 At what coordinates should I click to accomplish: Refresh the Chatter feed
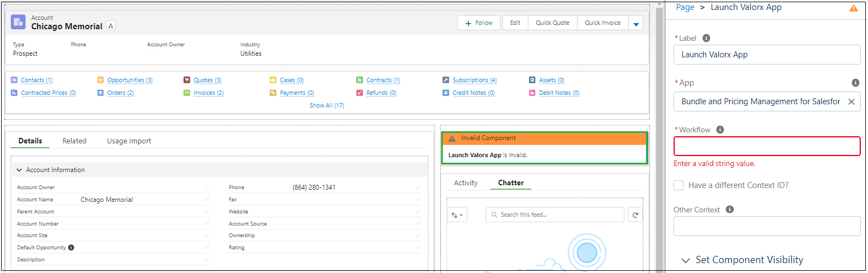pyautogui.click(x=635, y=215)
